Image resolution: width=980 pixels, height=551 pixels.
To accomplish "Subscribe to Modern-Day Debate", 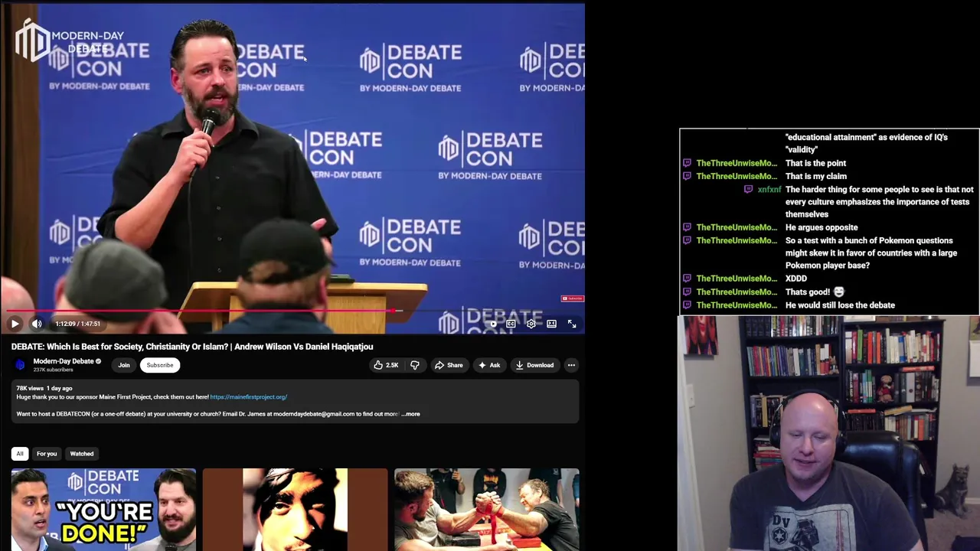I will pos(160,365).
